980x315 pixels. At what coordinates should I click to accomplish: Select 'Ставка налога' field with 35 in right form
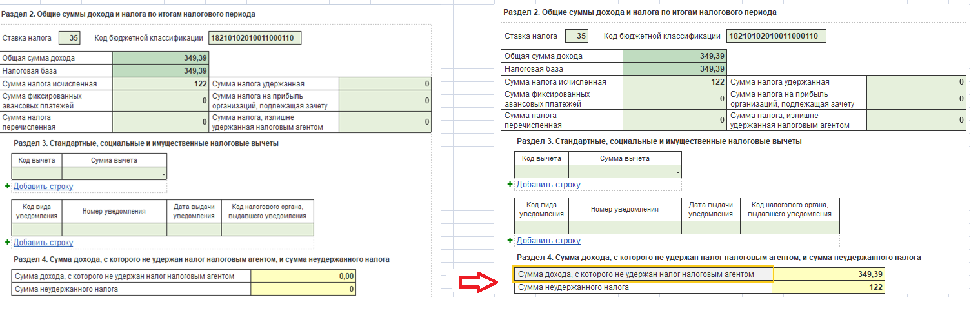point(577,36)
